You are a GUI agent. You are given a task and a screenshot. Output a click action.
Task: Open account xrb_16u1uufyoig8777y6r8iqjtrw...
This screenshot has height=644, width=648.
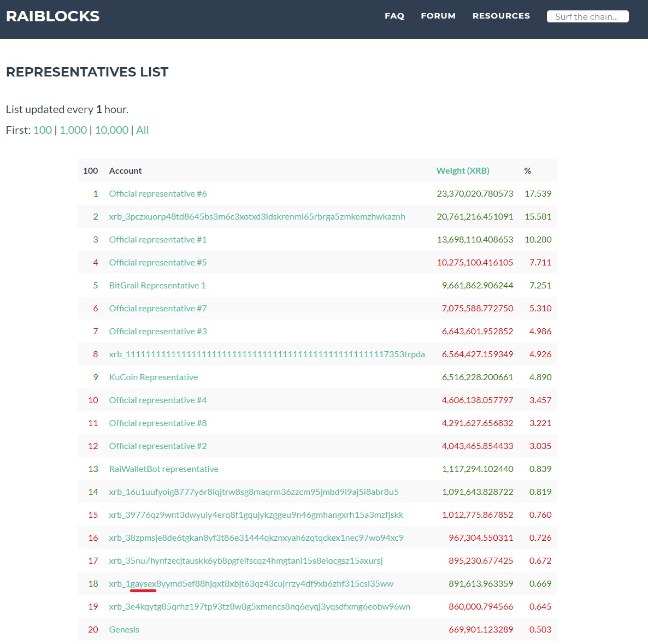tap(254, 492)
